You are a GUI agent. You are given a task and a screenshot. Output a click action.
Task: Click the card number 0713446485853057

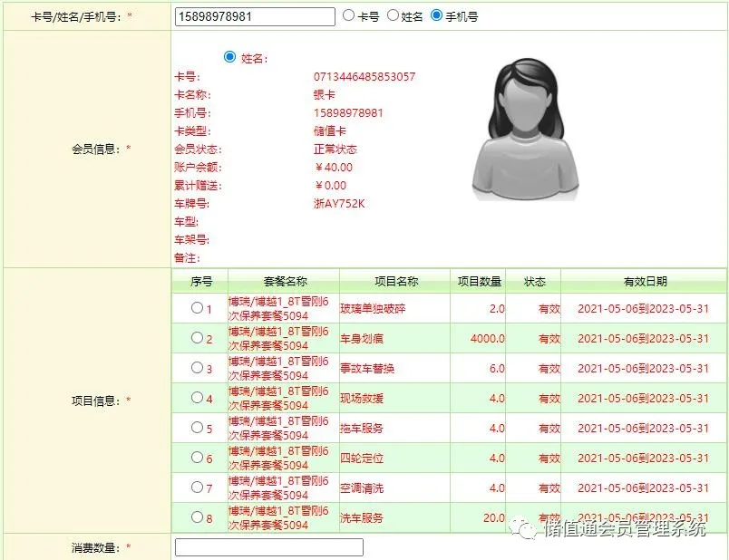[x=364, y=77]
